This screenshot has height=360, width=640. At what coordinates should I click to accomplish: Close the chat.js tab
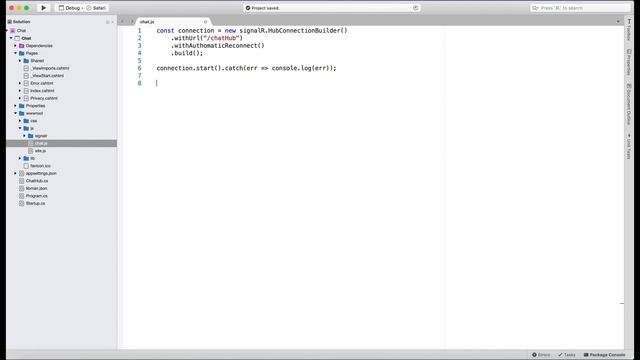point(205,22)
